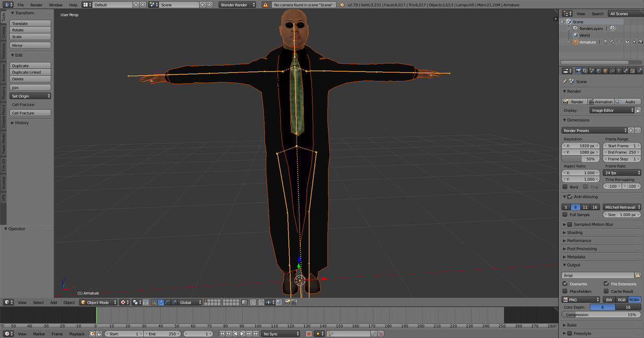
Task: Open the Object Mode dropdown
Action: point(98,303)
